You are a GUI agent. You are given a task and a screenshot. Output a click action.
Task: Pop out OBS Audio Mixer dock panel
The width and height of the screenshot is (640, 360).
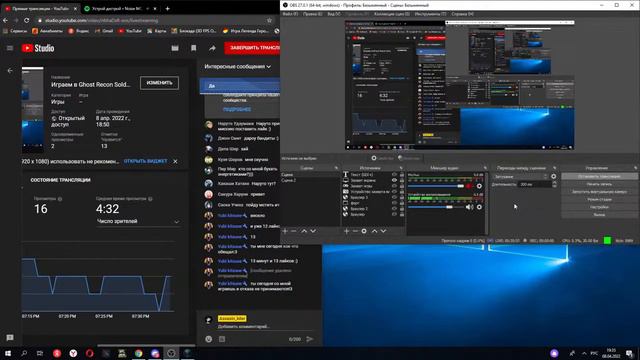pos(485,168)
